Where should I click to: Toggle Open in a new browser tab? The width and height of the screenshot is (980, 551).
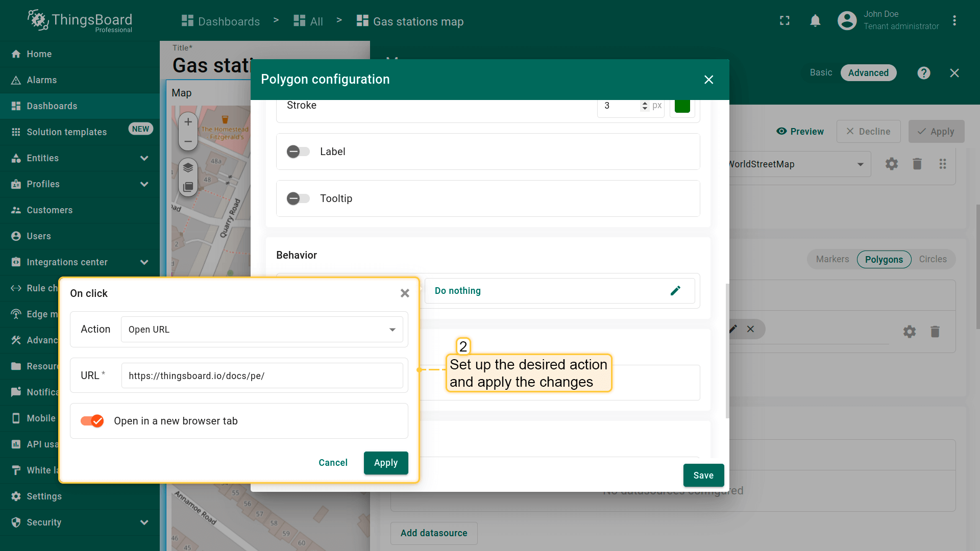pos(92,421)
